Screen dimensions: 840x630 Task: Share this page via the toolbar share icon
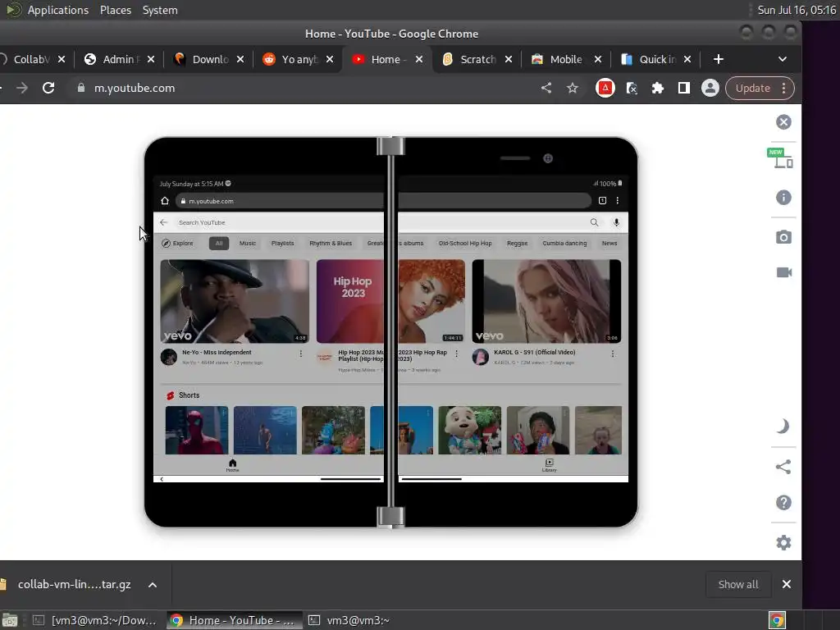(x=546, y=88)
